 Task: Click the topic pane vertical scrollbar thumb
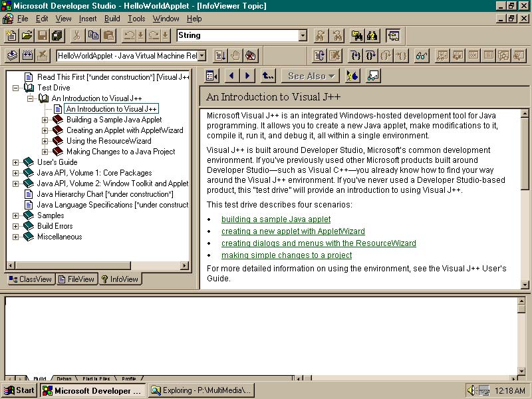pyautogui.click(x=525, y=154)
